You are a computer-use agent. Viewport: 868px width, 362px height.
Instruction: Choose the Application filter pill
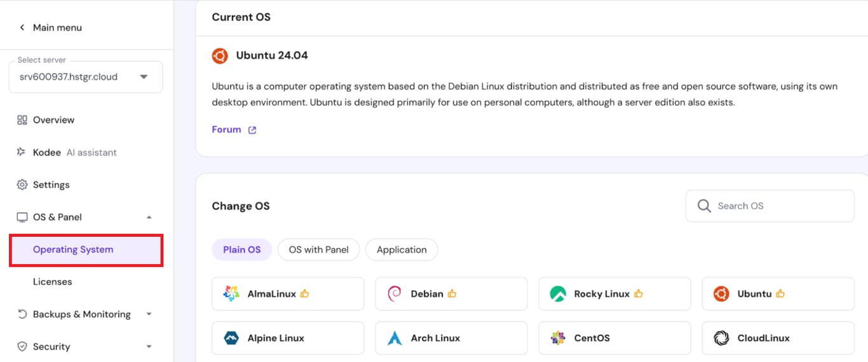click(401, 250)
